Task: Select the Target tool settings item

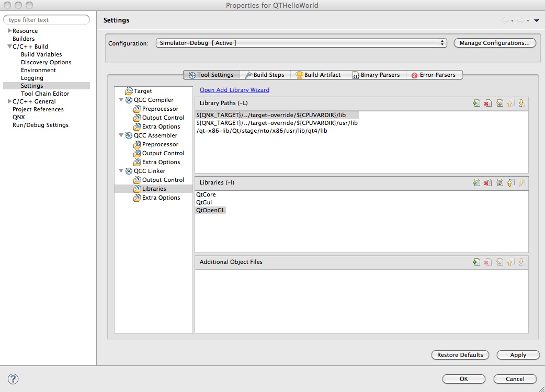Action: (139, 91)
